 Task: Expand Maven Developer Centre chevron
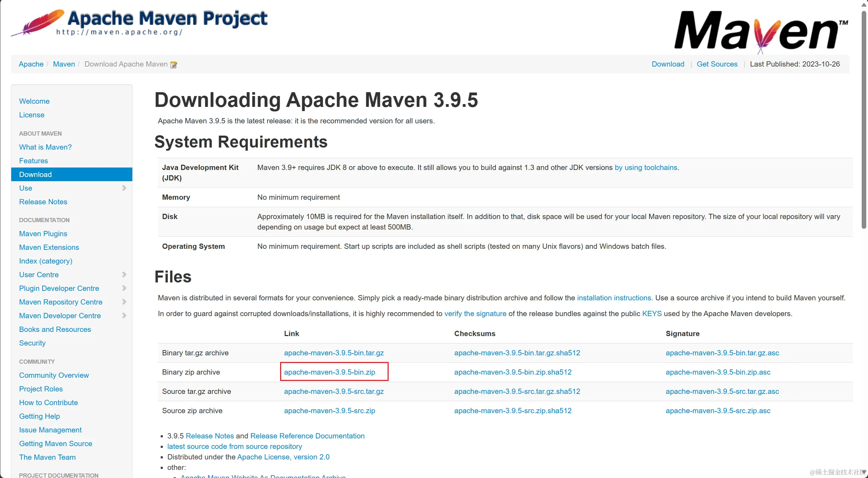tap(124, 316)
